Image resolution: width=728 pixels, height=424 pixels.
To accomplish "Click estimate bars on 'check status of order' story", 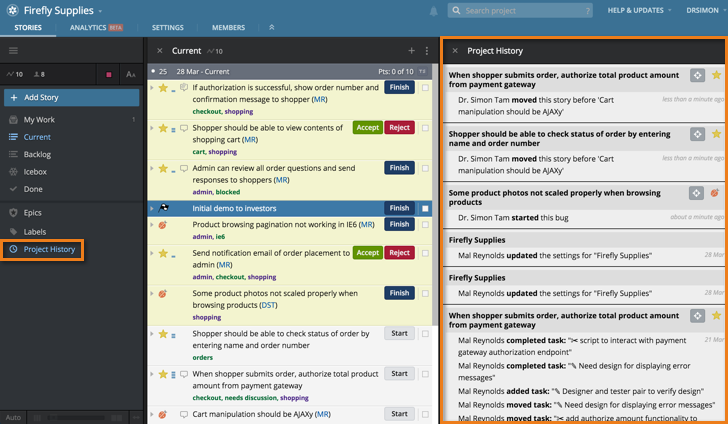I will tap(173, 335).
